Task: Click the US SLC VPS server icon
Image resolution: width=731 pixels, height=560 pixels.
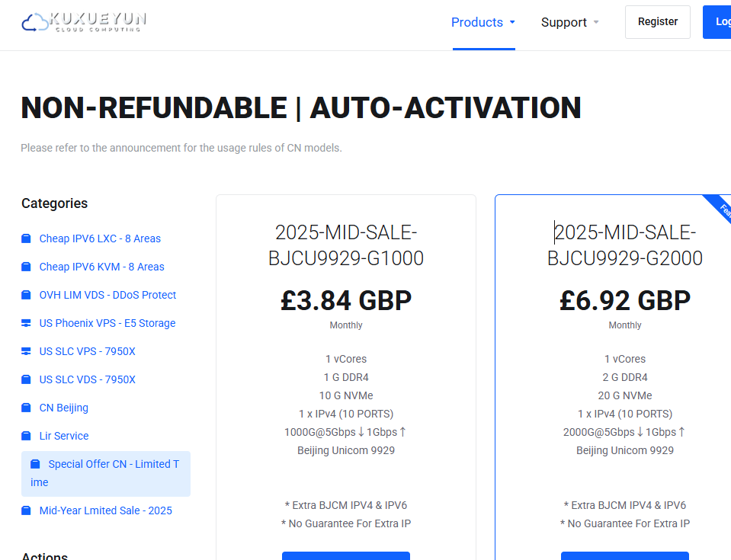Action: pos(26,351)
